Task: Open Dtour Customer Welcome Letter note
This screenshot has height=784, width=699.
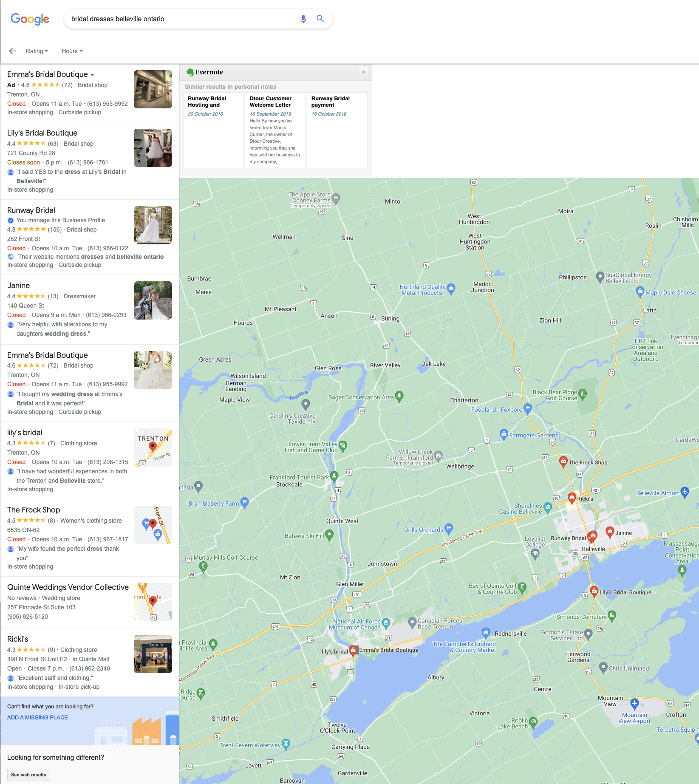Action: click(275, 130)
